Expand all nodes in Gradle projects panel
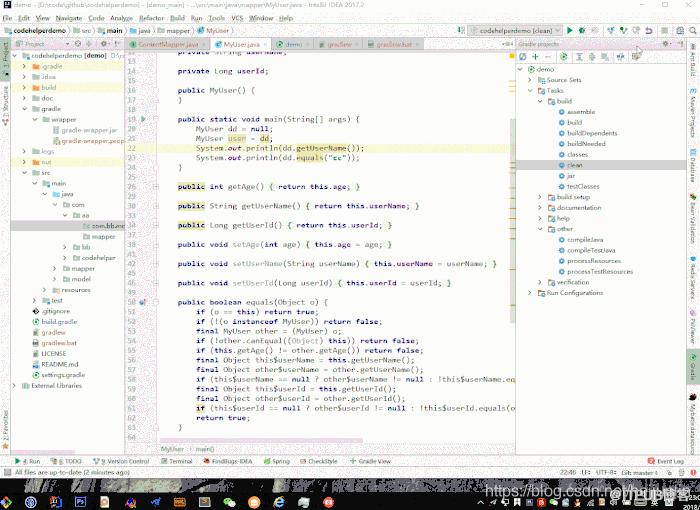The width and height of the screenshot is (700, 510). tap(579, 57)
